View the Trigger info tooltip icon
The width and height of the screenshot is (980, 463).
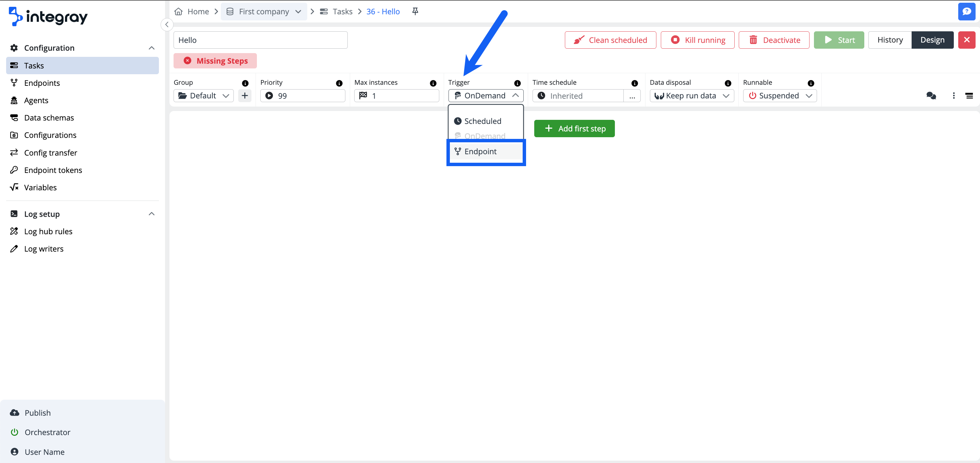click(517, 83)
